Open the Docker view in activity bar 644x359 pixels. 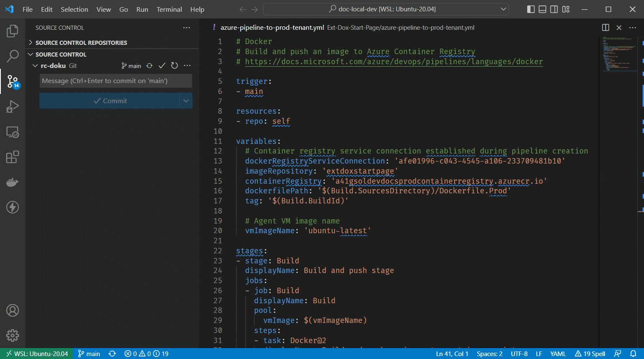coord(13,182)
